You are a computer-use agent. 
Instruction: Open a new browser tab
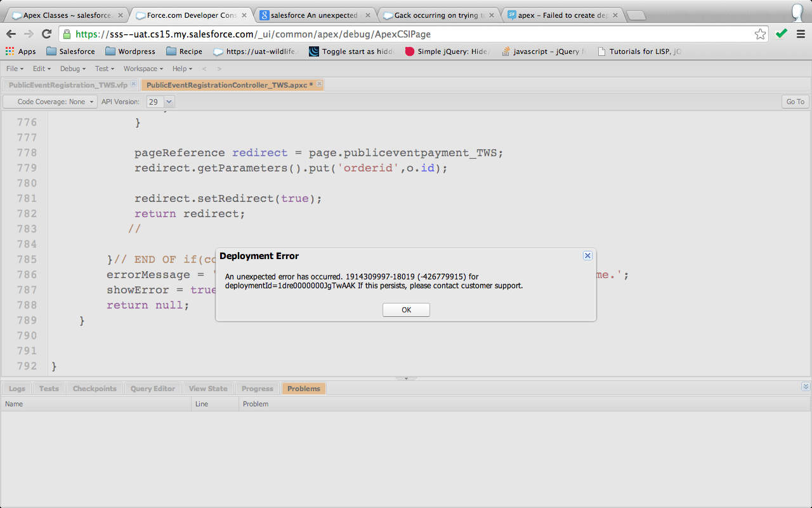click(636, 15)
